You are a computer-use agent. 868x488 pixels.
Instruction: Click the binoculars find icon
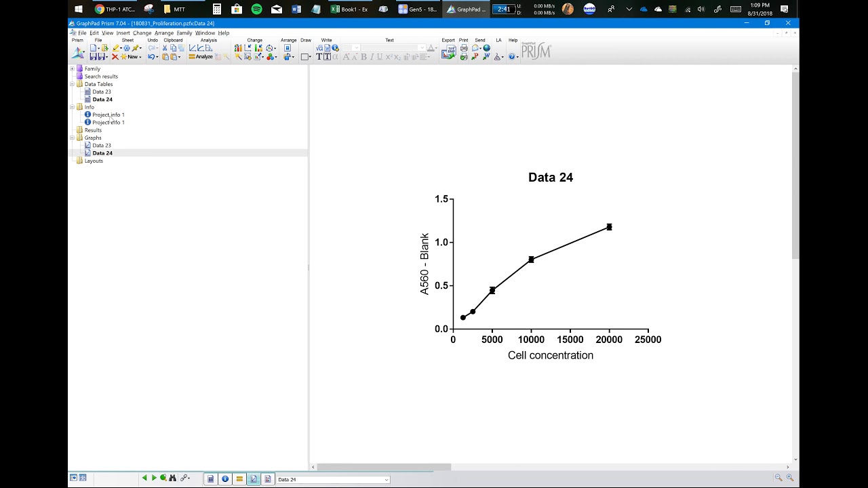(x=172, y=479)
